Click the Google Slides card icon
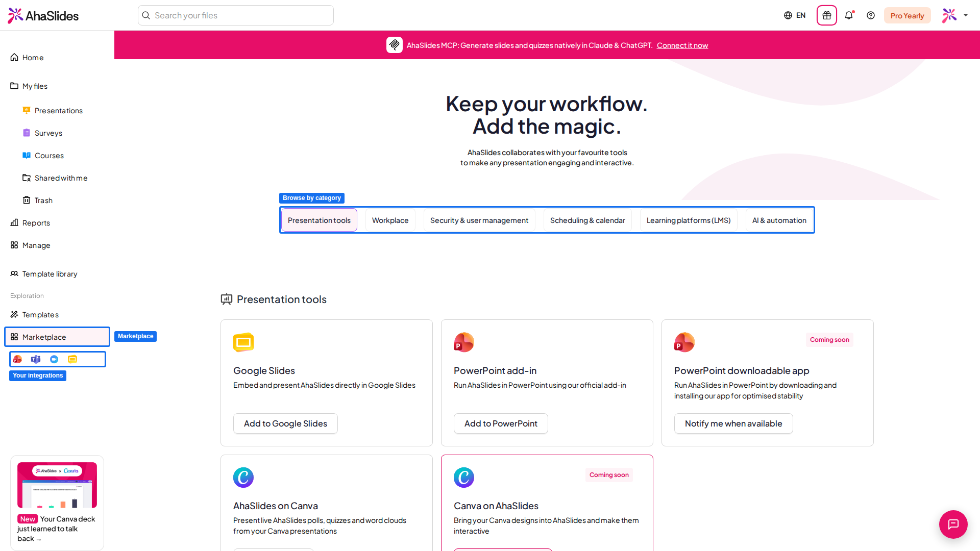 pyautogui.click(x=243, y=342)
